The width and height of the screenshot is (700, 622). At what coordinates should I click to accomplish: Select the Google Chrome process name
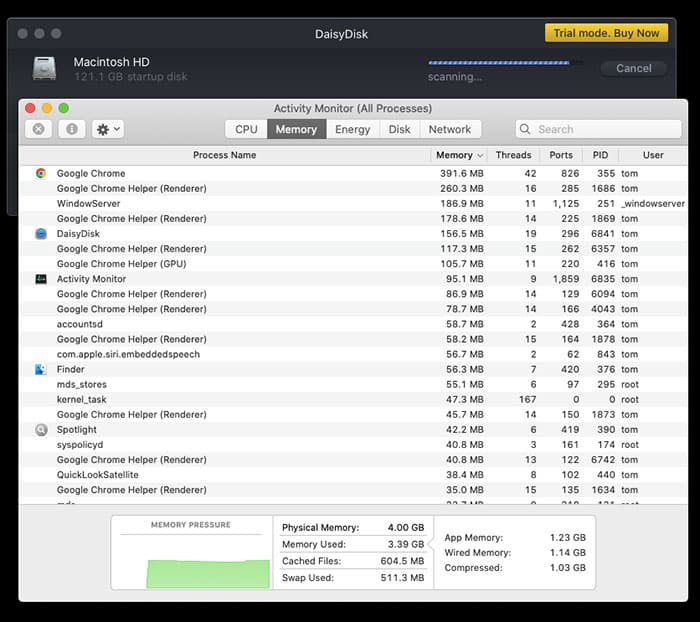91,173
